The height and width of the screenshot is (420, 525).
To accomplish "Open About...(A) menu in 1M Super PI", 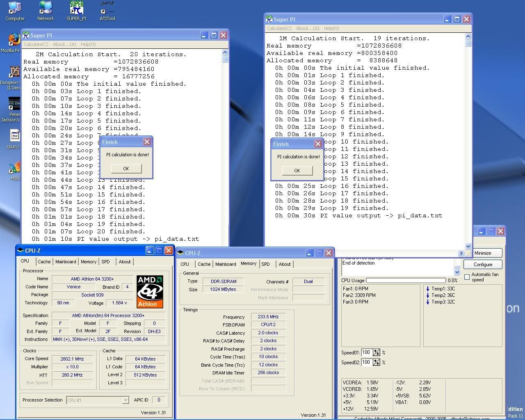I will [x=308, y=28].
